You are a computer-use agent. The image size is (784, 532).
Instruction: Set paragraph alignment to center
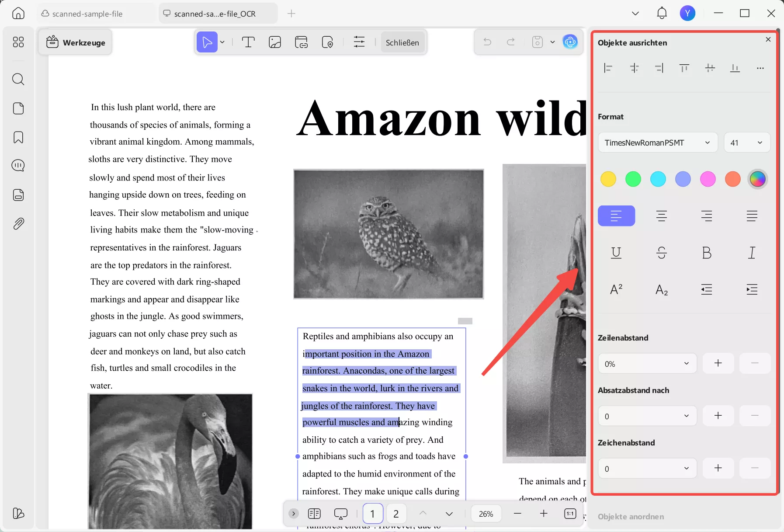662,216
